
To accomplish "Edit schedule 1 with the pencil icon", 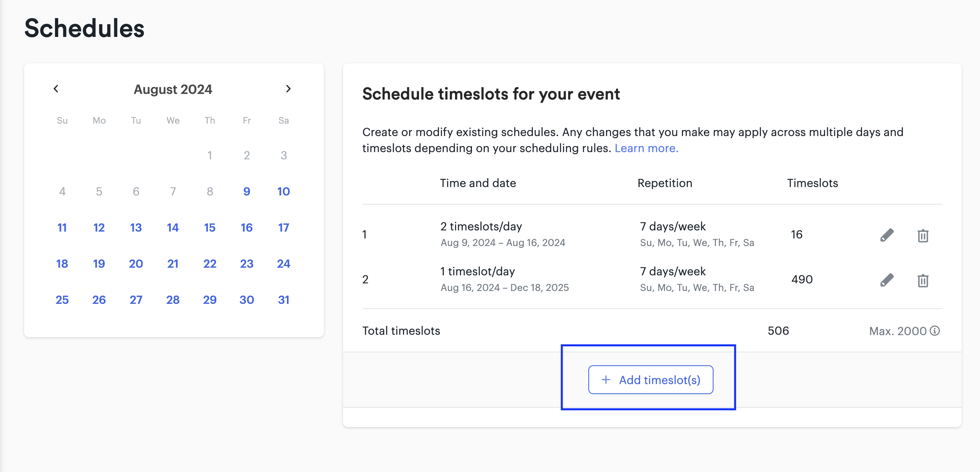I will point(887,235).
